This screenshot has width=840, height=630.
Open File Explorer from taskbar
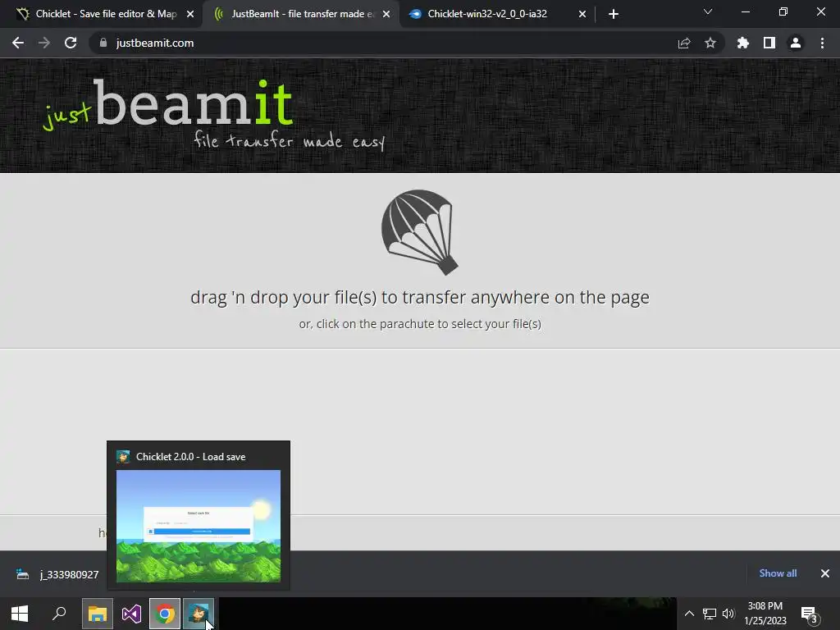[x=98, y=614]
